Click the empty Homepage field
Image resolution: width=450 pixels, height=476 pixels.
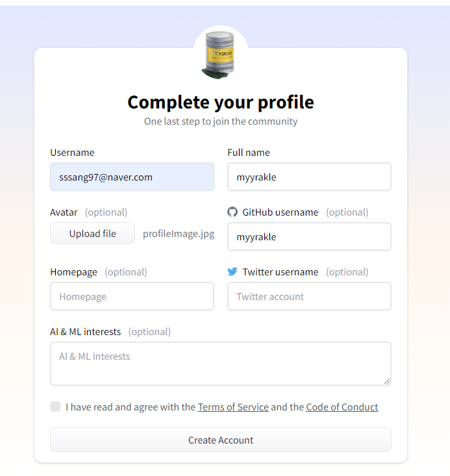132,296
